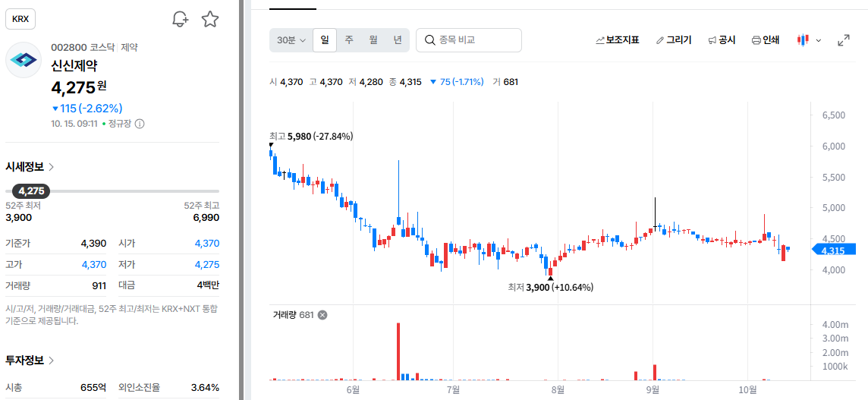Click the 인쇄 print button
Viewport: 868px width, 400px height.
(x=765, y=40)
